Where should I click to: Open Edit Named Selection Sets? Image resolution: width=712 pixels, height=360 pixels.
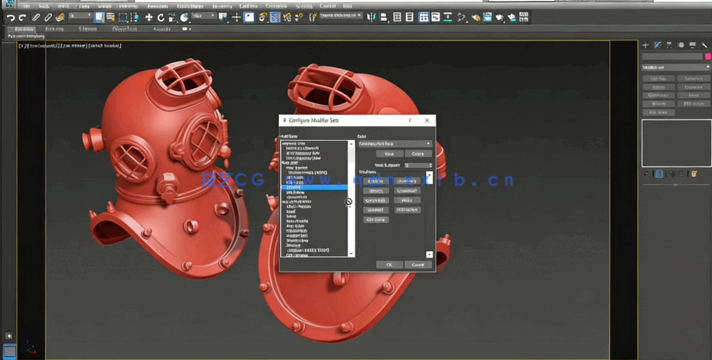[313, 17]
